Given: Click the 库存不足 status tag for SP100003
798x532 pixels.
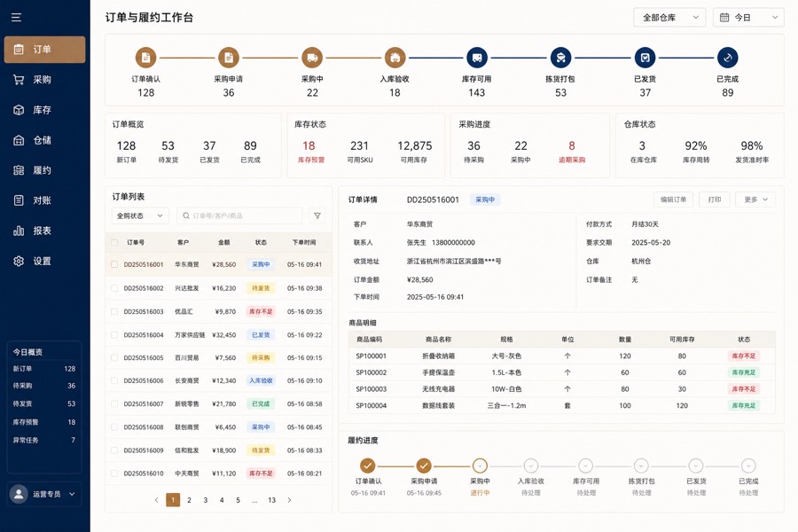Looking at the screenshot, I should pos(744,389).
